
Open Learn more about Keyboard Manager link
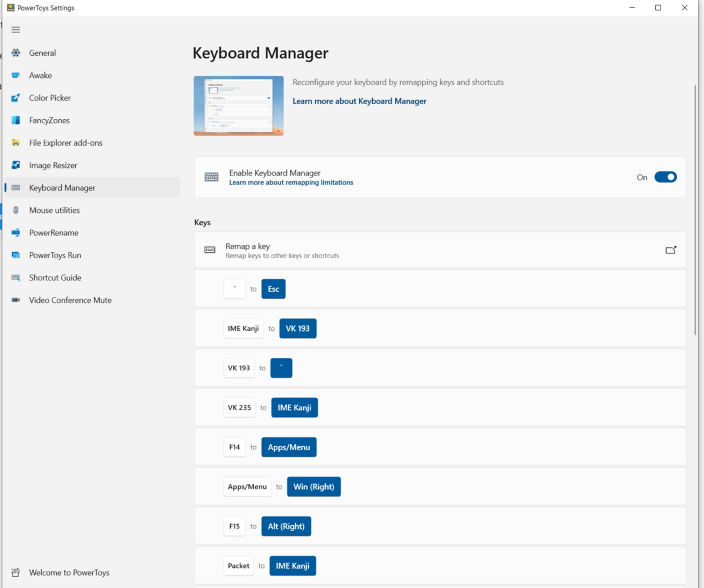[x=359, y=101]
